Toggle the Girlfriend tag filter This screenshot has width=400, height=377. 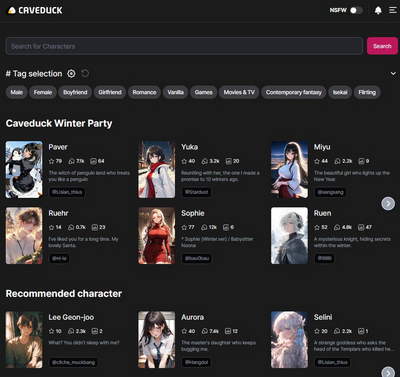(x=110, y=92)
